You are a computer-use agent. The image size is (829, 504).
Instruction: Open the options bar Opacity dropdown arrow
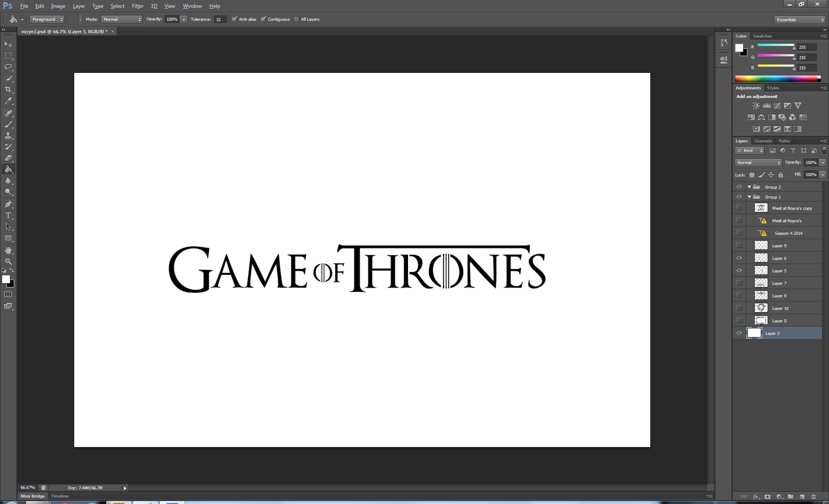tap(184, 19)
